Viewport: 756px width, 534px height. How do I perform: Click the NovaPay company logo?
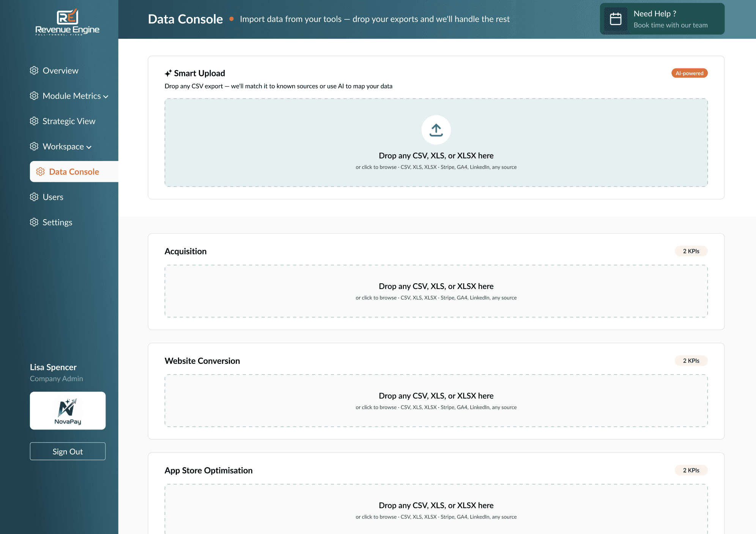[68, 411]
